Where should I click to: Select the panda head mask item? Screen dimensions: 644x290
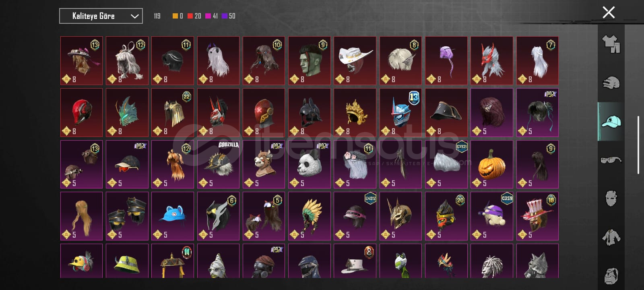click(x=310, y=164)
